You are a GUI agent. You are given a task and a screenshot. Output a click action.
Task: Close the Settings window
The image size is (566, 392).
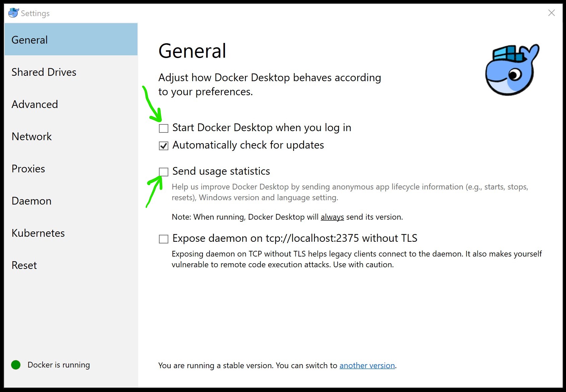[x=551, y=13]
